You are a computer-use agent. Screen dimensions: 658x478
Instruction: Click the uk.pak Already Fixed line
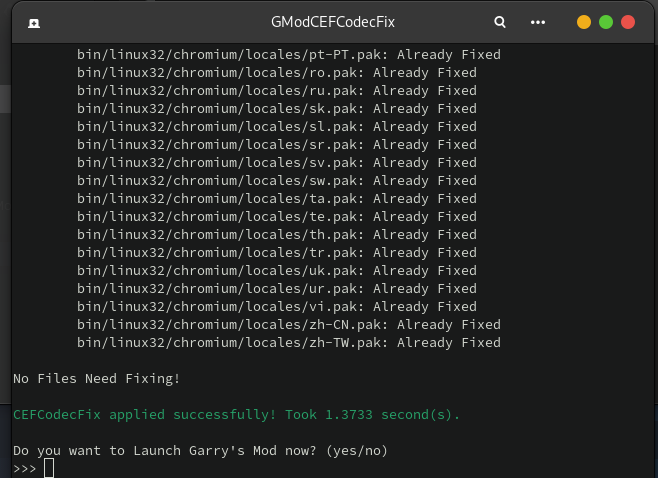pyautogui.click(x=276, y=271)
